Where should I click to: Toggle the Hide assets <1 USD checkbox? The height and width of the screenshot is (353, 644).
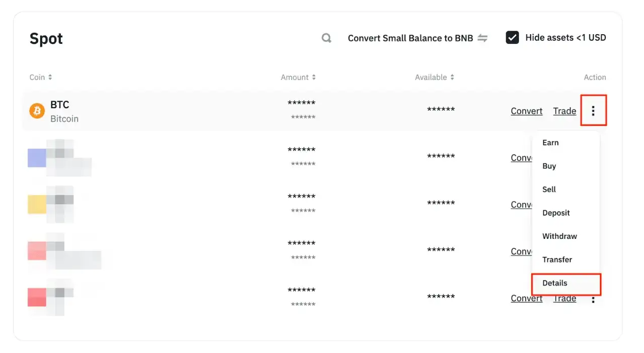click(512, 38)
